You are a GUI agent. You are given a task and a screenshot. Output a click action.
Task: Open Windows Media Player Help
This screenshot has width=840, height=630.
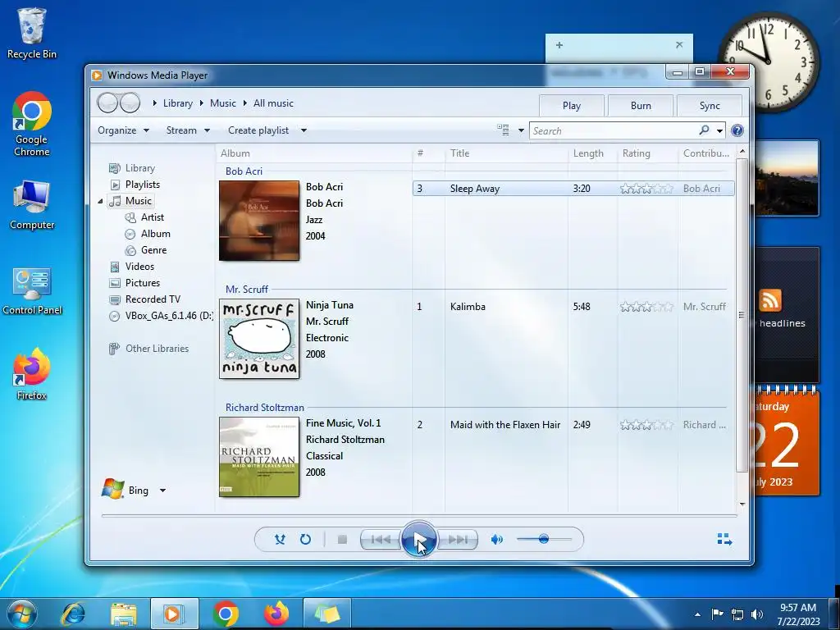[737, 130]
